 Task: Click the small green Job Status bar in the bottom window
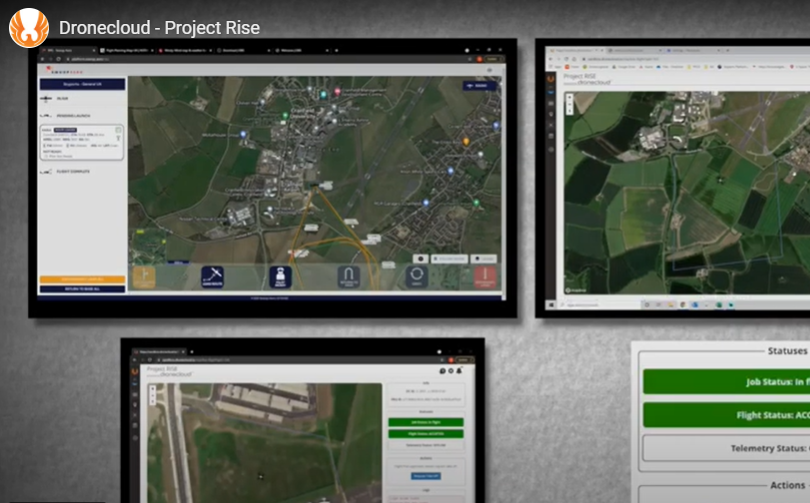tap(426, 422)
